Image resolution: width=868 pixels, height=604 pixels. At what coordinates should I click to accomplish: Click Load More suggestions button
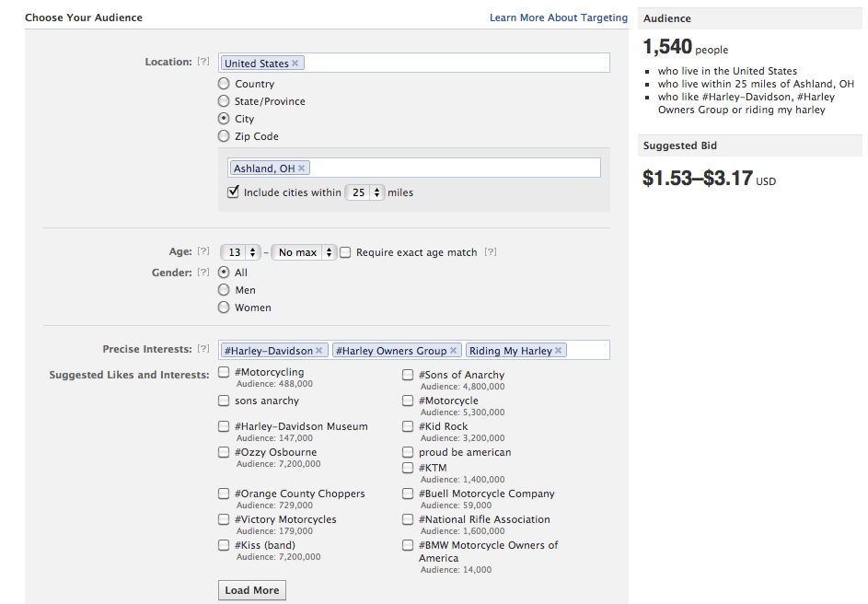(x=252, y=590)
